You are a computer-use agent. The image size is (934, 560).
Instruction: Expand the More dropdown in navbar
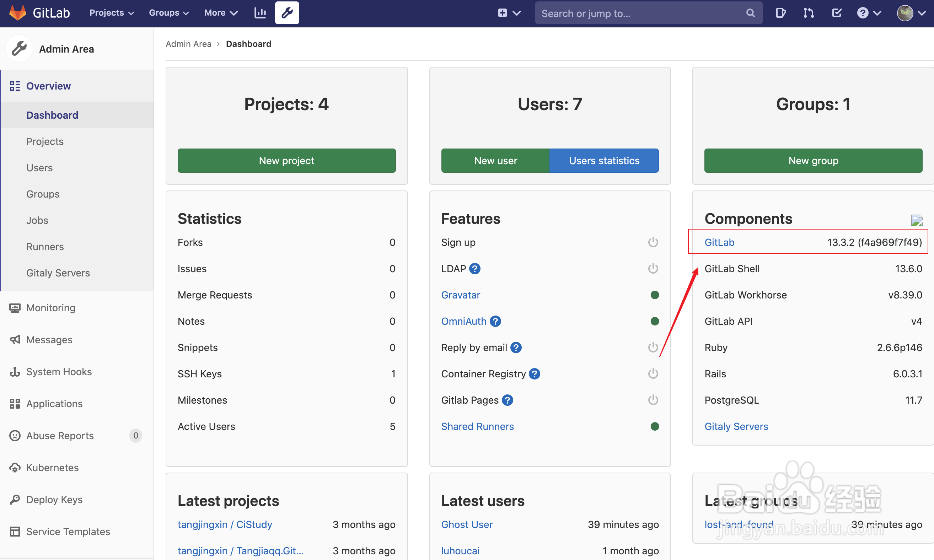pyautogui.click(x=221, y=13)
